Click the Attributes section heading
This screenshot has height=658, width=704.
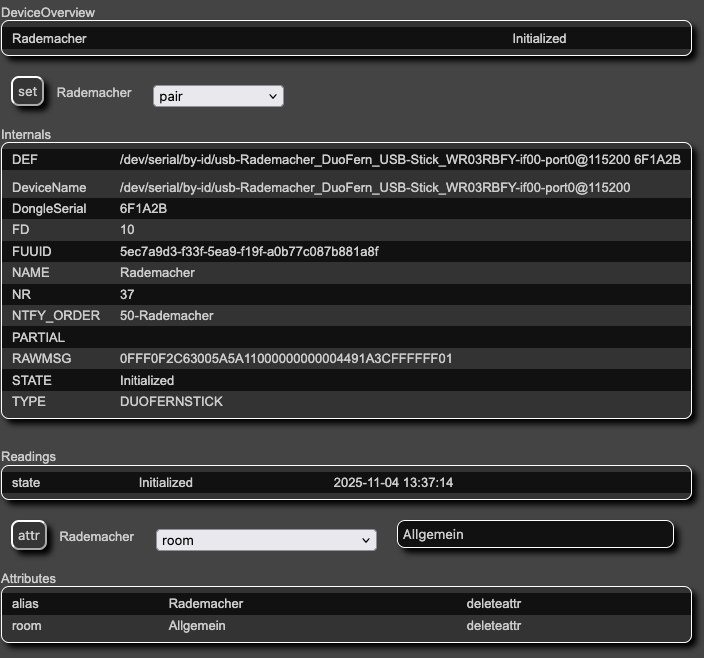click(x=28, y=579)
